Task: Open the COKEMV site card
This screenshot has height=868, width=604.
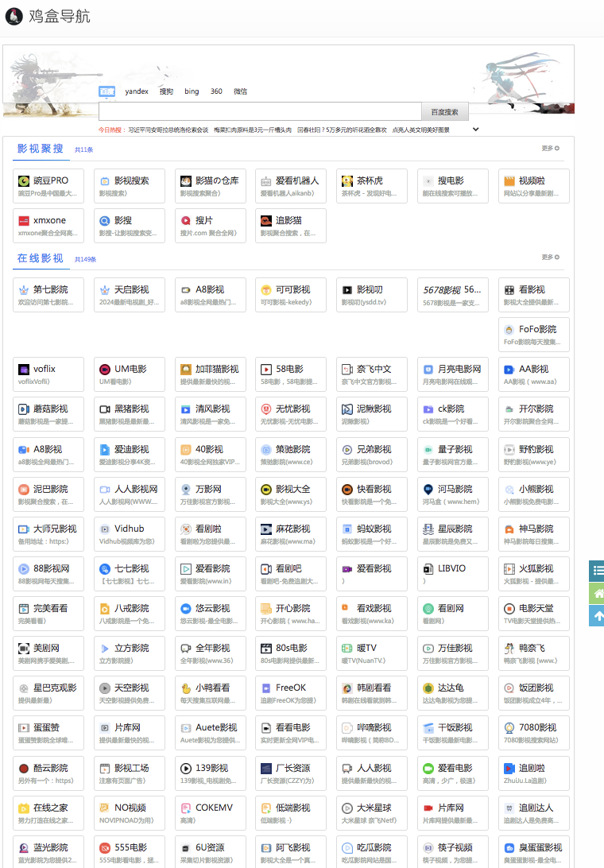Action: coord(211,813)
